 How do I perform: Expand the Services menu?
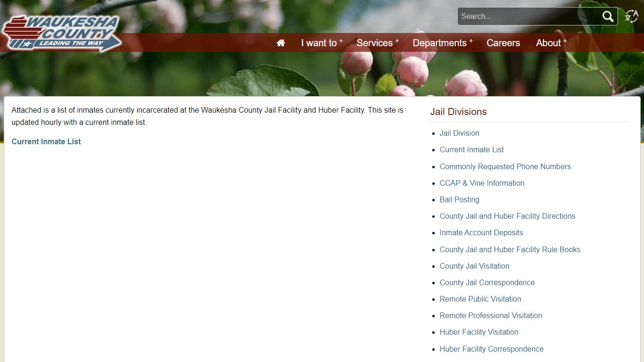(x=377, y=43)
